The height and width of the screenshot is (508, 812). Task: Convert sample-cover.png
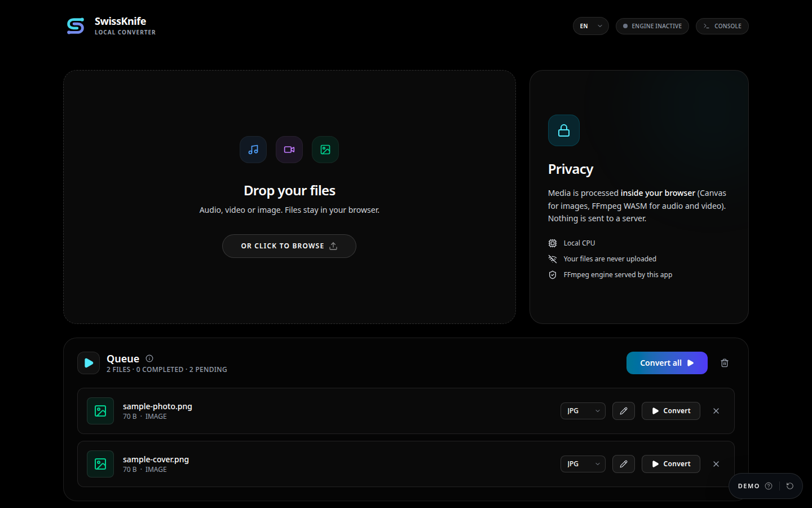tap(671, 464)
